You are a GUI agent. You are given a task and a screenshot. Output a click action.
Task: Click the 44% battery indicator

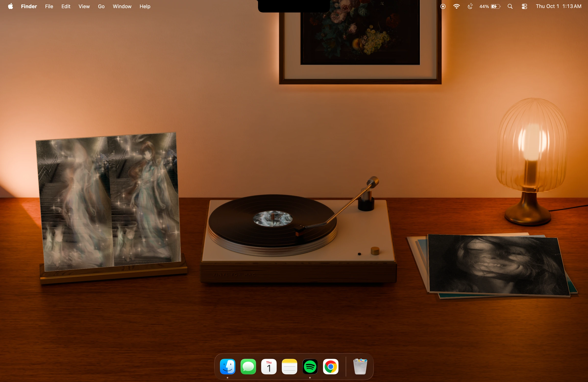(x=490, y=6)
